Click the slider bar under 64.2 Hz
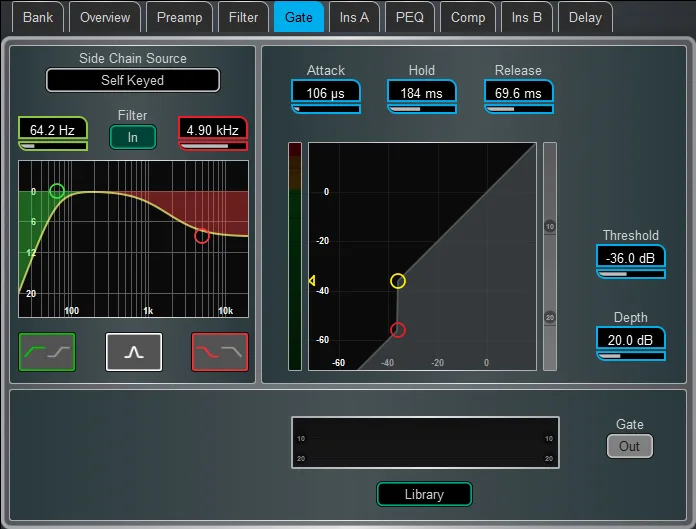The width and height of the screenshot is (696, 529). [53, 146]
